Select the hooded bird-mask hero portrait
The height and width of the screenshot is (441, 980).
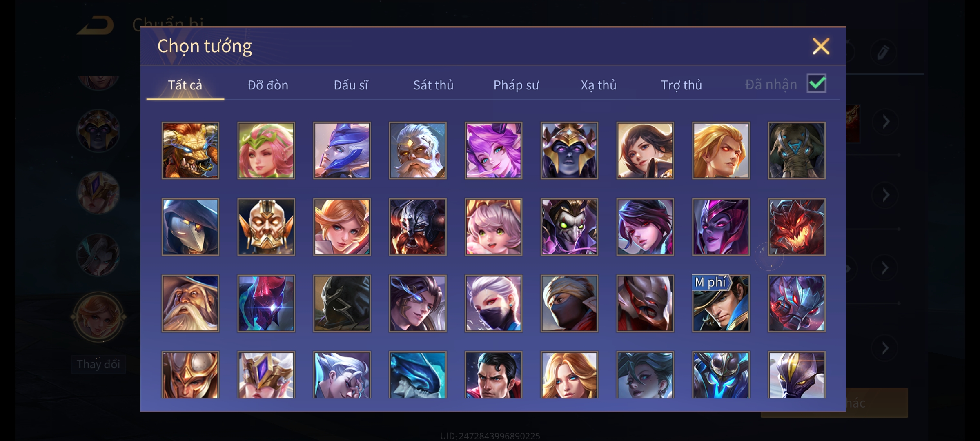pos(190,227)
